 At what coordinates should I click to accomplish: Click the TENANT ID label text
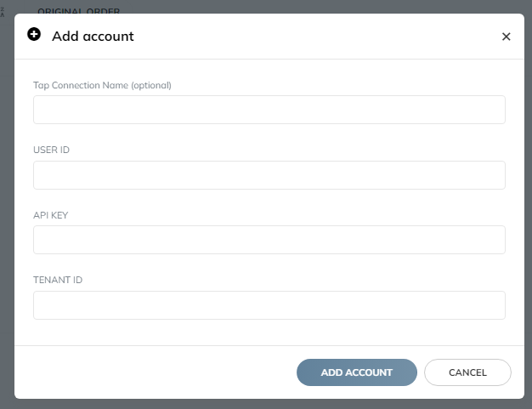point(58,280)
